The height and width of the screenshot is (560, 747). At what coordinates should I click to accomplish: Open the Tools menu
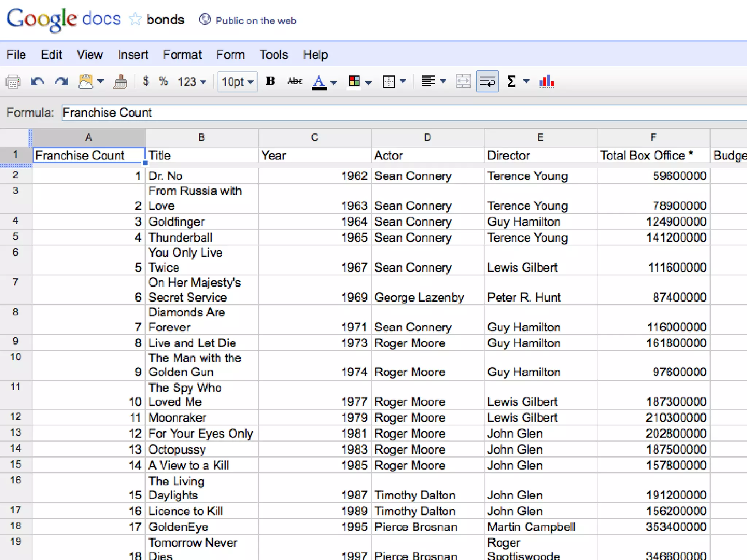tap(274, 55)
